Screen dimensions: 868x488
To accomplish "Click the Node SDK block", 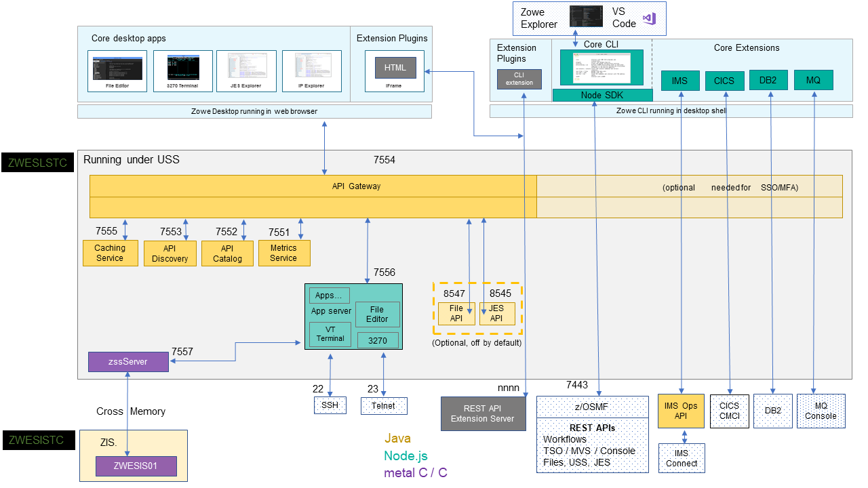I will point(597,96).
